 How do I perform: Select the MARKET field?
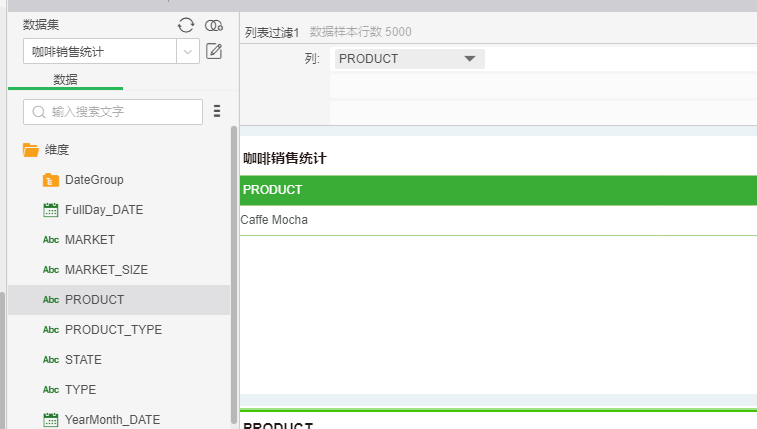click(x=89, y=240)
